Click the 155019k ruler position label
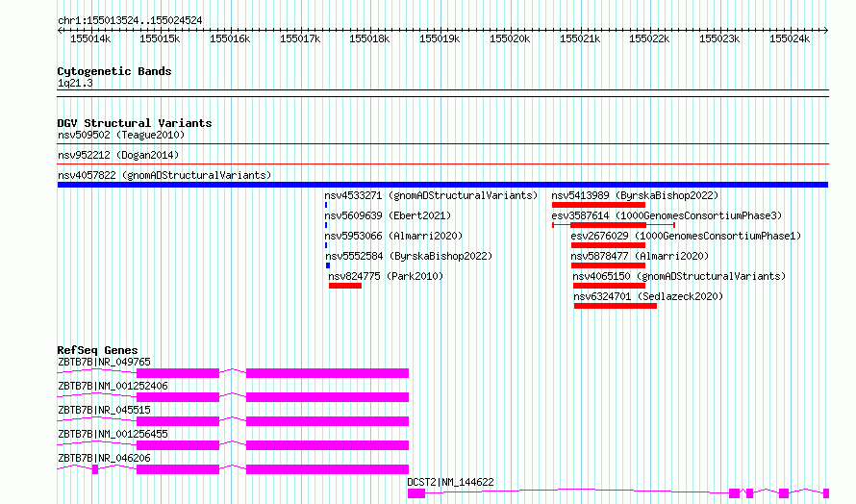This screenshot has height=504, width=856. 440,39
